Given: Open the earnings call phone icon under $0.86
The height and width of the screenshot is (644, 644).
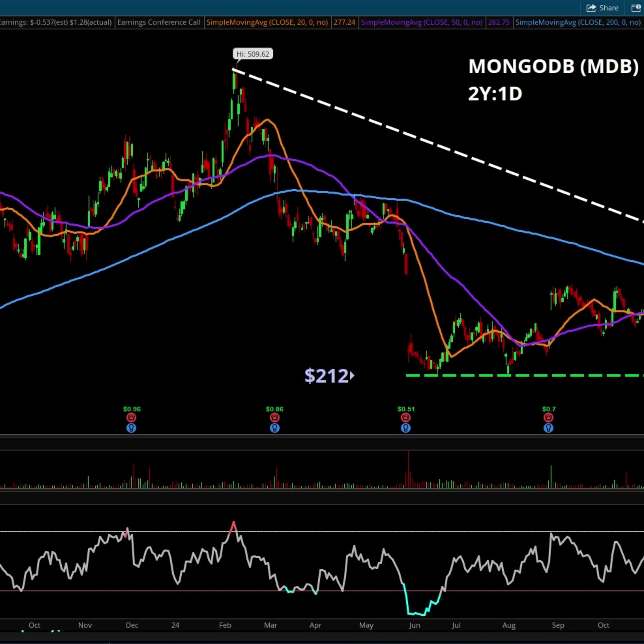Looking at the screenshot, I should (274, 418).
